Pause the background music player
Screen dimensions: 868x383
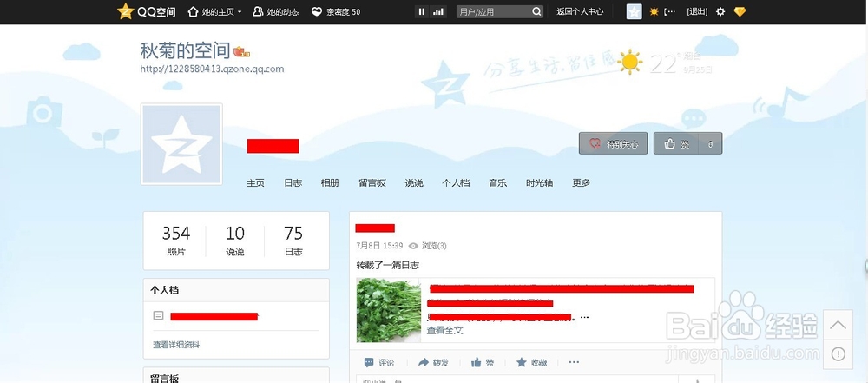pos(422,11)
